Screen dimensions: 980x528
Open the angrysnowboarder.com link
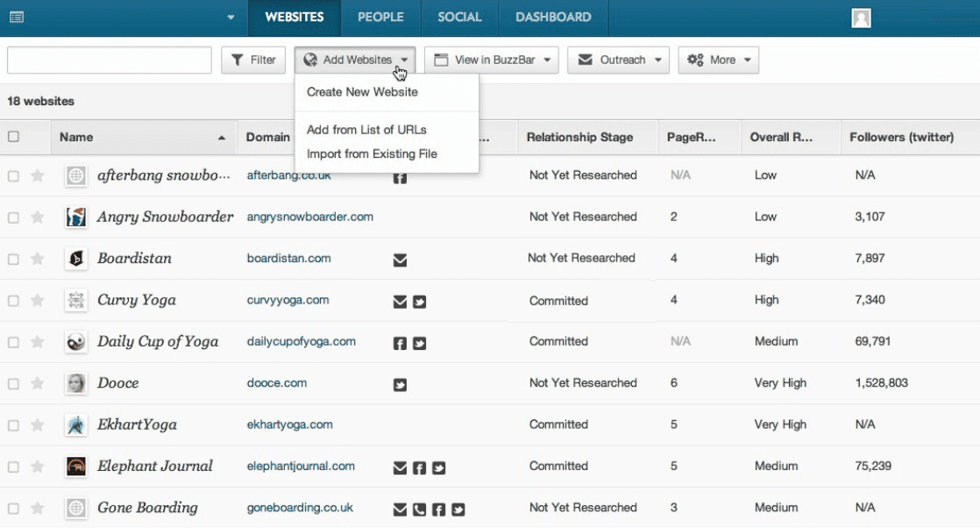pyautogui.click(x=310, y=217)
